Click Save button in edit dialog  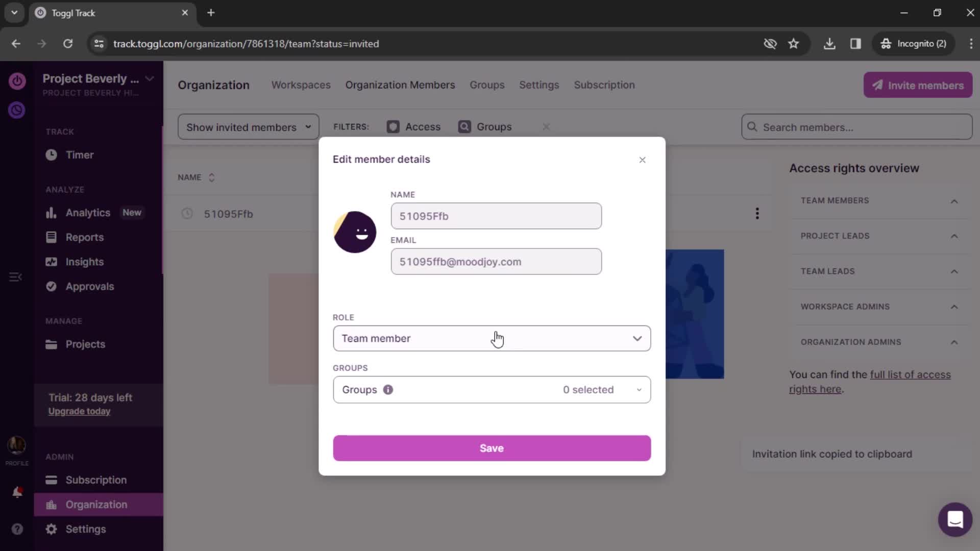point(492,448)
